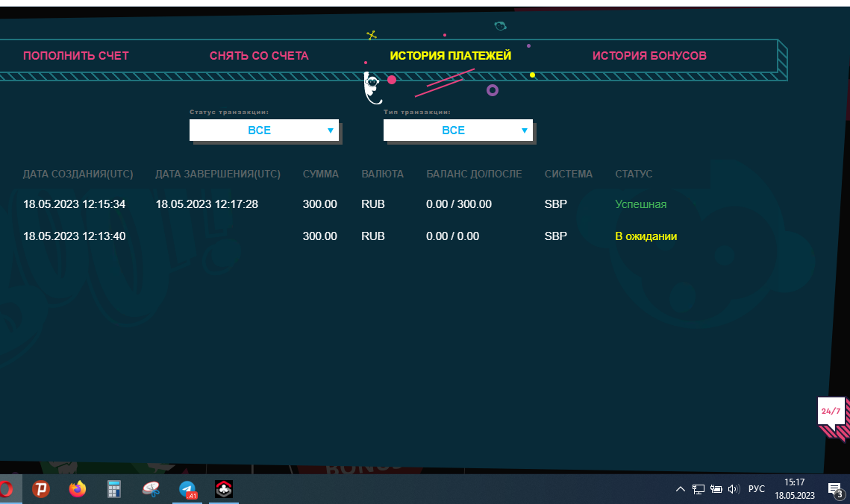
Task: Open the ИСТОРИЯ БОНУСОВ tab
Action: click(x=649, y=56)
